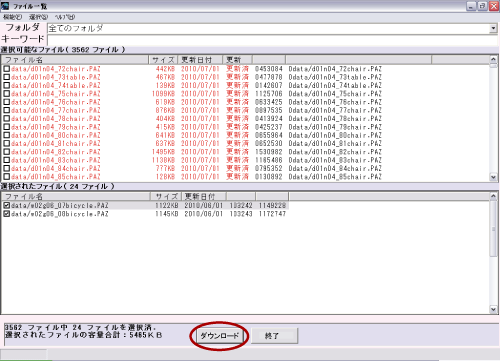Image resolution: width=500 pixels, height=361 pixels.
Task: Click the 1122KB size cell
Action: (167, 206)
